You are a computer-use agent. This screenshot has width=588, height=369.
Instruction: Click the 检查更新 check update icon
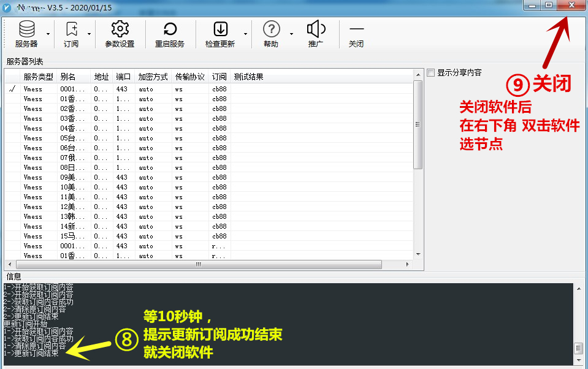(x=220, y=29)
